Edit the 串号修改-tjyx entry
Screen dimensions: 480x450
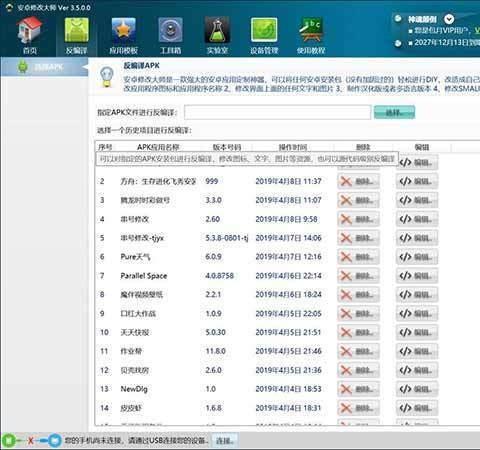pos(417,238)
